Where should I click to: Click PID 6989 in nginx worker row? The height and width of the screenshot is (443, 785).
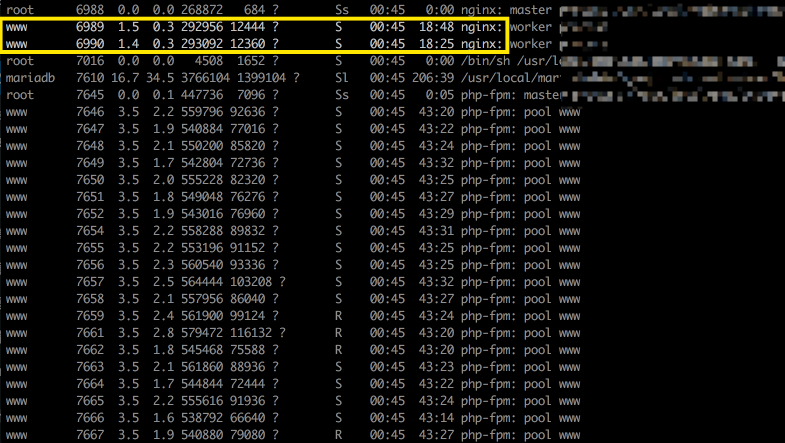(x=90, y=27)
